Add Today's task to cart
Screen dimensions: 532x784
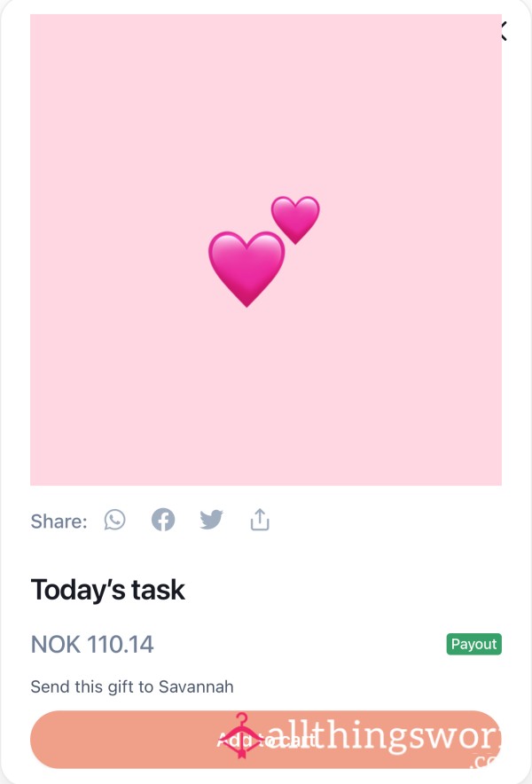coord(266,740)
